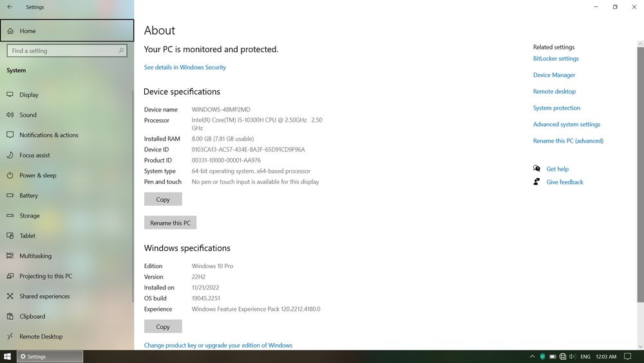Open Multitasking settings

(67, 256)
